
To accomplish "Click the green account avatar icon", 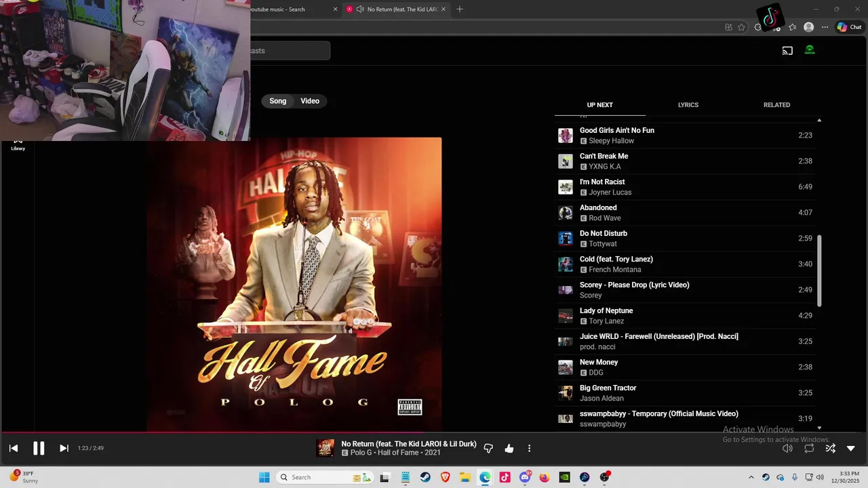I will (x=810, y=50).
